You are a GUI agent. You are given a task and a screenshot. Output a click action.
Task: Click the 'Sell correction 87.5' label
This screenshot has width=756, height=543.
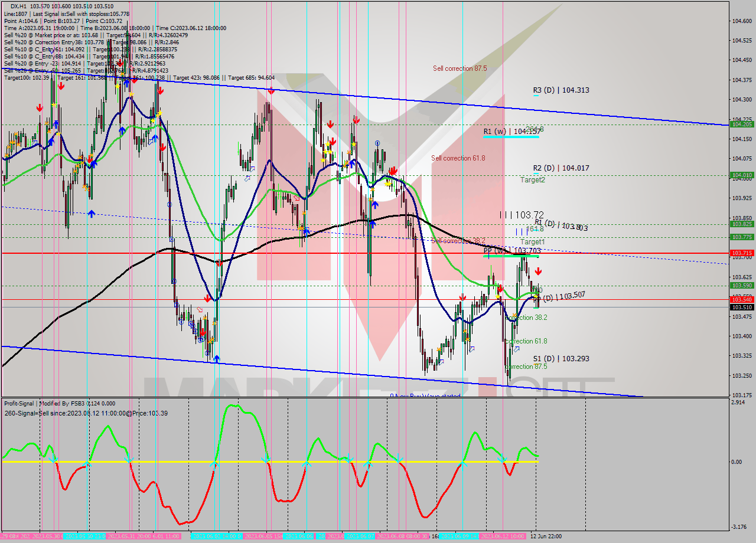[460, 68]
